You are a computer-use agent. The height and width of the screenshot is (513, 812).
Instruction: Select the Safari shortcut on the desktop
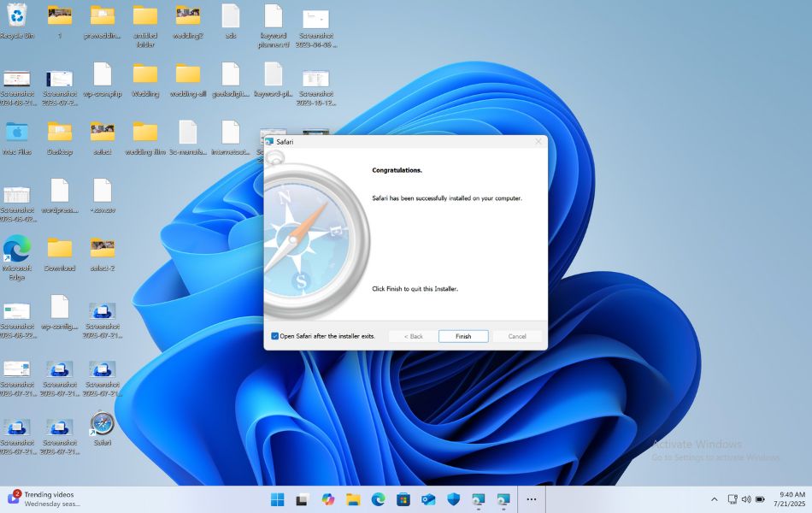103,424
